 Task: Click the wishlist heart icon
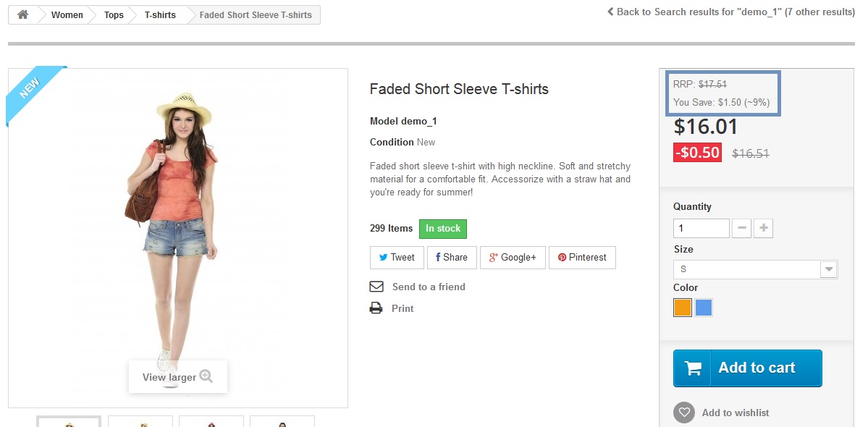pos(684,413)
